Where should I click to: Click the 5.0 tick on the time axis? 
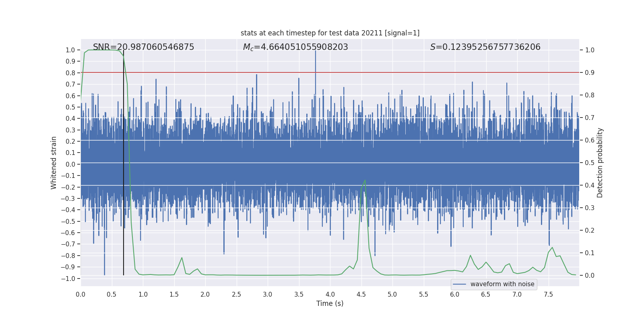(392, 294)
